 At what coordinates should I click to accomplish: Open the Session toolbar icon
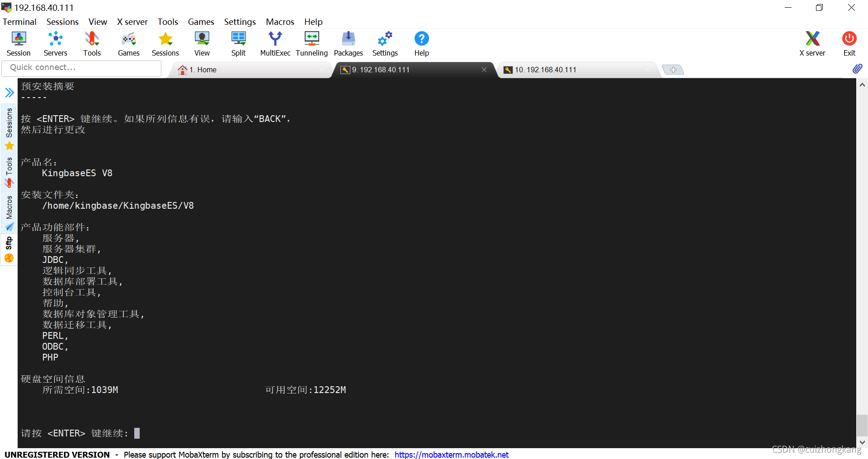tap(19, 44)
